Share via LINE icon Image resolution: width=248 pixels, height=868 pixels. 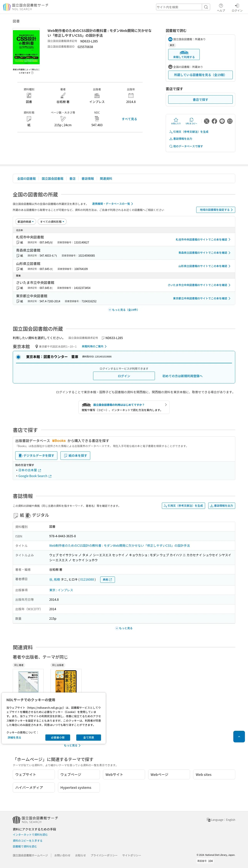tap(222, 121)
